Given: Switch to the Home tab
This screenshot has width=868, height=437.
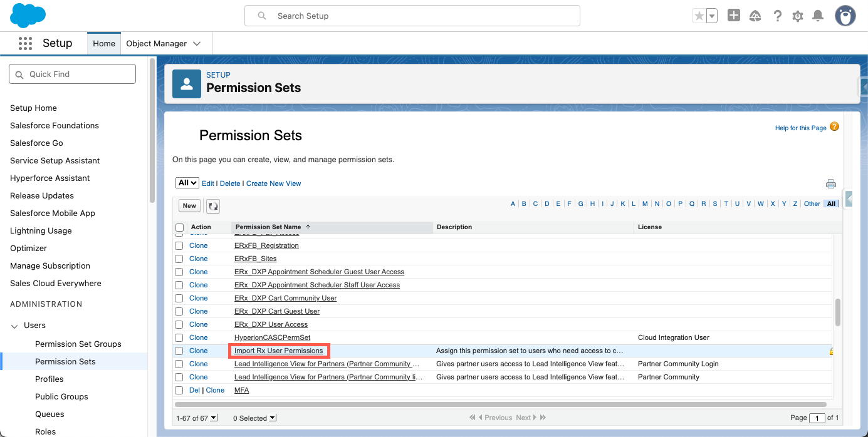Looking at the screenshot, I should (104, 43).
